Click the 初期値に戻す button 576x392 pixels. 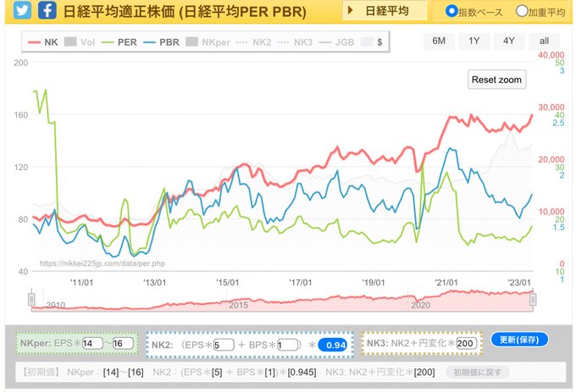tap(477, 373)
